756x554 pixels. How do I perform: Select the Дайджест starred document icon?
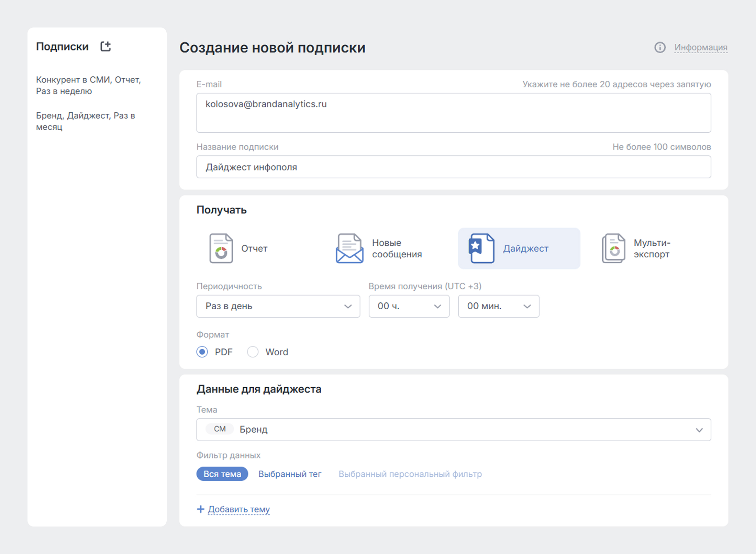[482, 248]
